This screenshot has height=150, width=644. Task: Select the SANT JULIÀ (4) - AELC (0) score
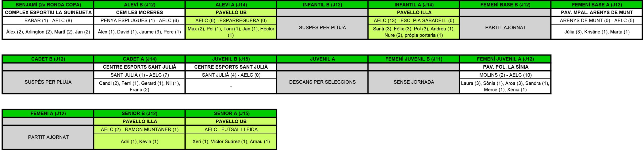click(x=231, y=75)
